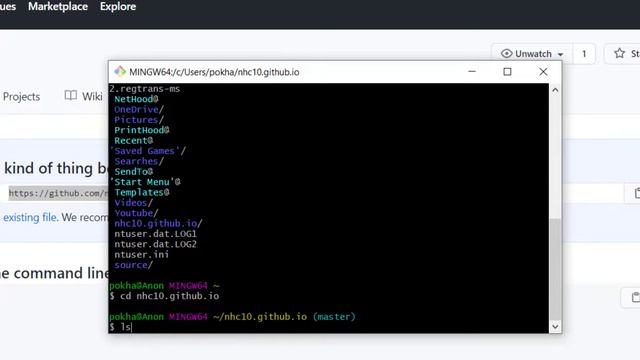
Task: Click the terminal scrollbar thumb
Action: click(555, 269)
